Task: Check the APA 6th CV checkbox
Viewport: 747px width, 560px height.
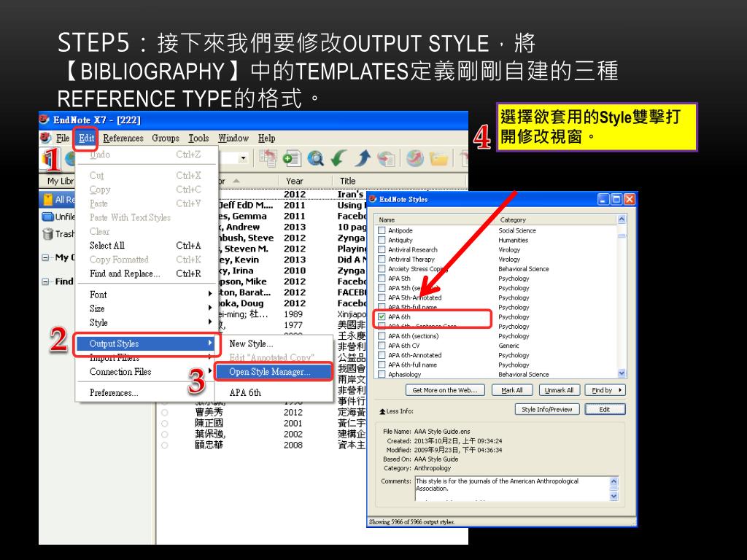Action: (x=382, y=346)
